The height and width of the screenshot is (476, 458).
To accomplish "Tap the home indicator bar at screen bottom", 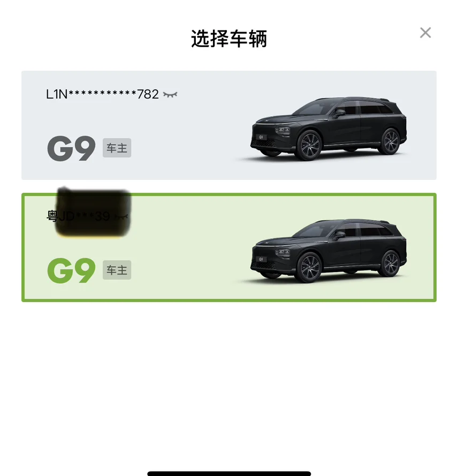I will (229, 473).
